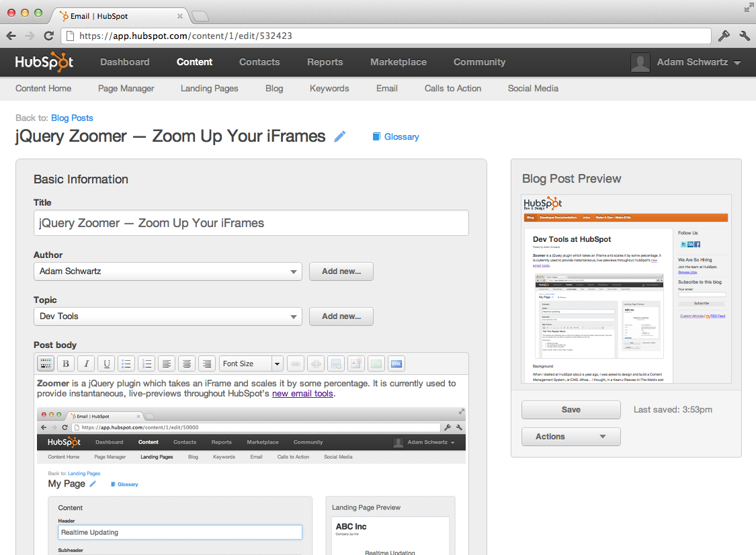Switch to HTML source view
The width and height of the screenshot is (756, 555).
396,364
